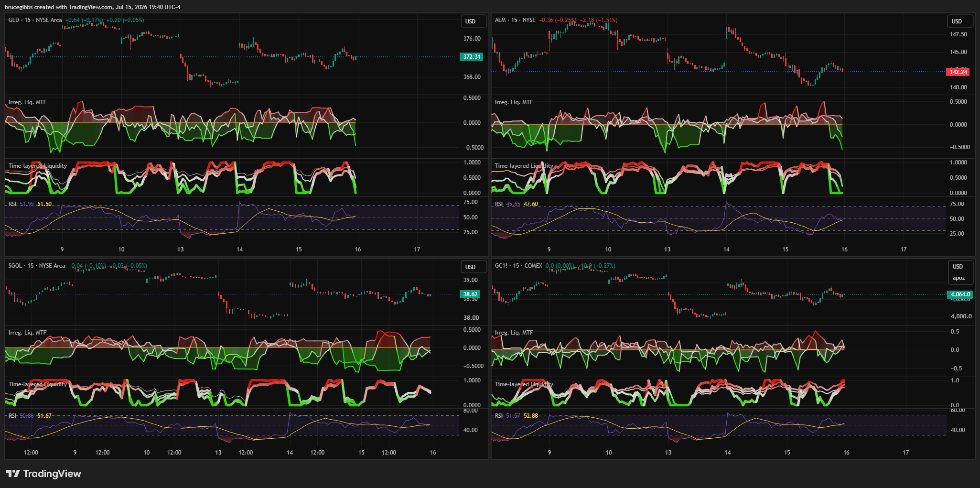Click the Irreg. Liq. MTF label on SGOL chart
The width and height of the screenshot is (980, 488).
pyautogui.click(x=27, y=333)
